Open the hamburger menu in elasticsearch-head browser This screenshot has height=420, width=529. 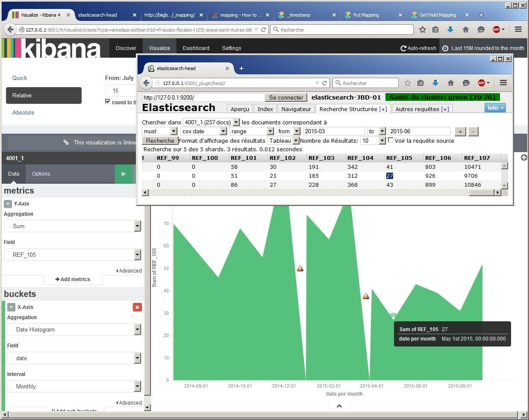(x=503, y=83)
